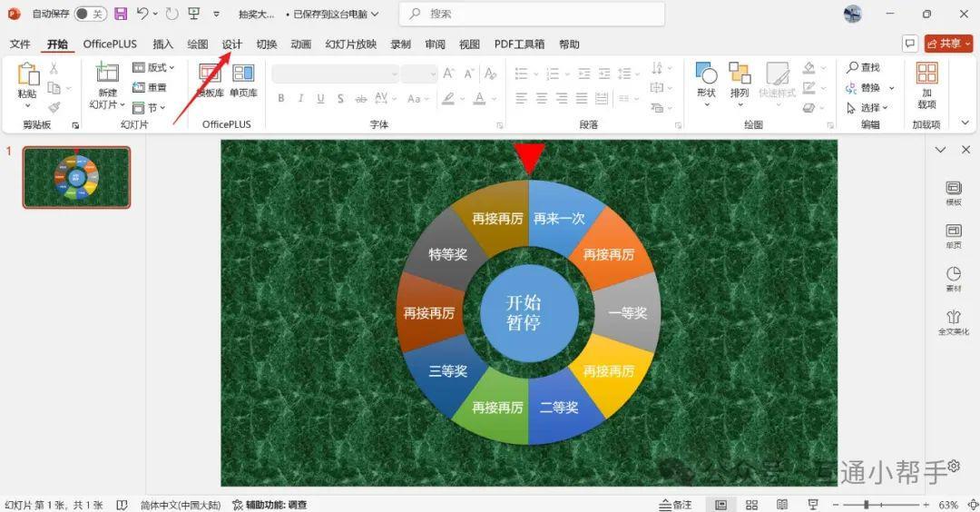Image resolution: width=980 pixels, height=512 pixels.
Task: Expand the Replace dropdown arrow
Action: 892,87
